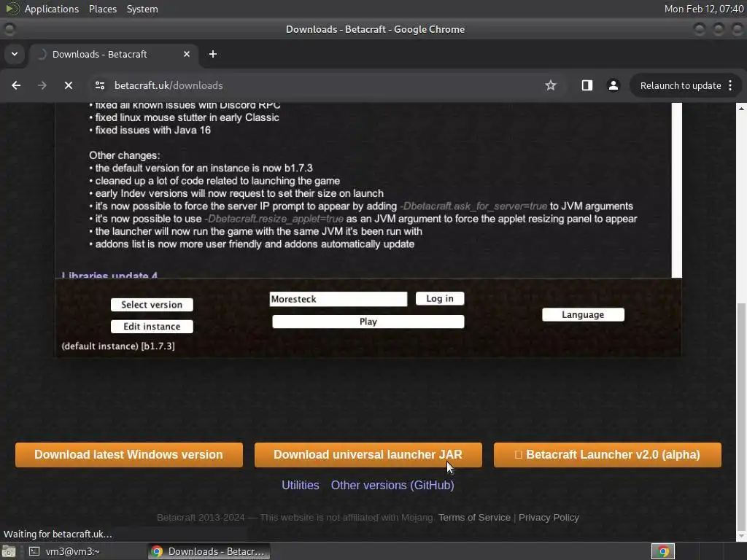This screenshot has width=747, height=560.
Task: Click the Chrome icon in system tray
Action: [662, 551]
